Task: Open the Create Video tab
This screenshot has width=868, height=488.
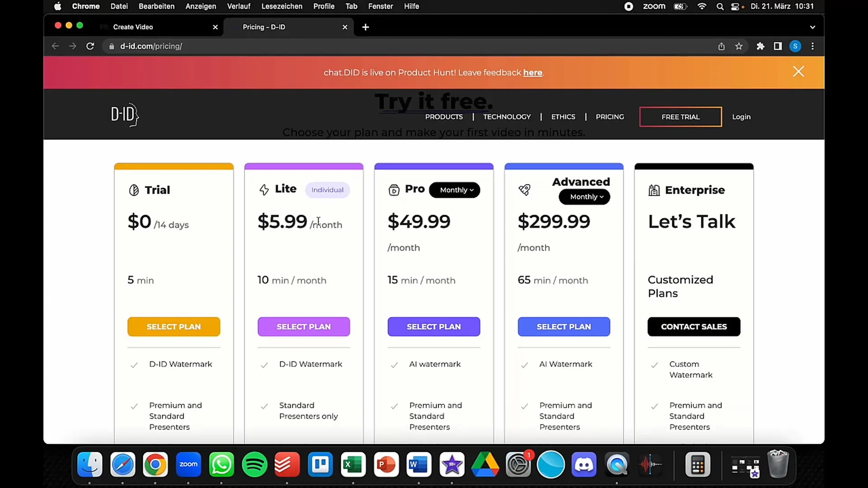Action: (132, 26)
